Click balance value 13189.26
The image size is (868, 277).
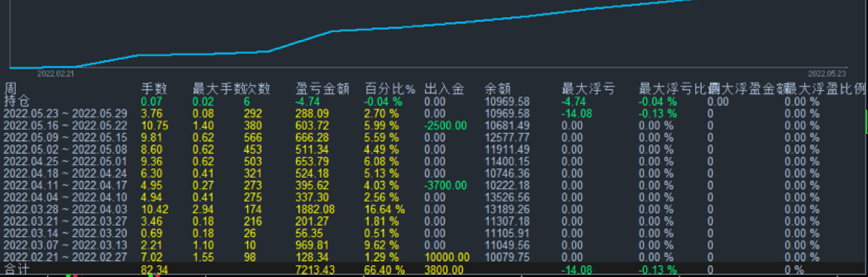(x=507, y=210)
